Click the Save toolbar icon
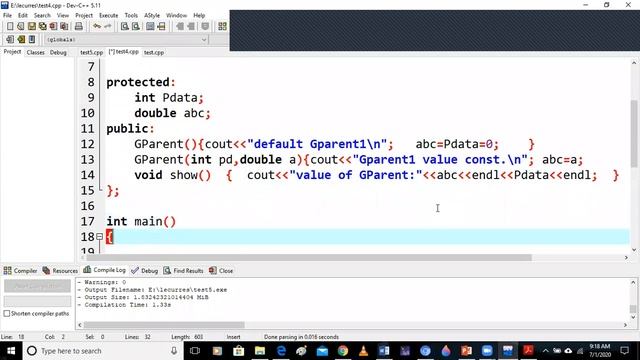 tap(31, 27)
